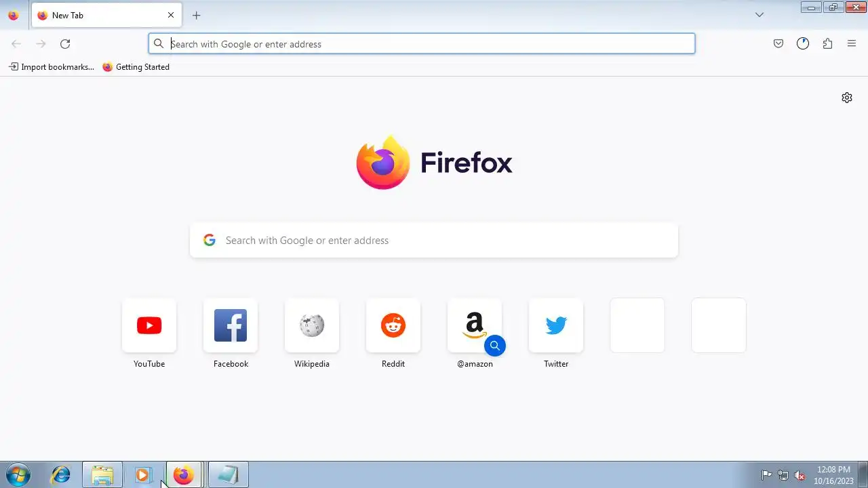Image resolution: width=868 pixels, height=488 pixels.
Task: Open the network tray icon
Action: click(x=783, y=475)
